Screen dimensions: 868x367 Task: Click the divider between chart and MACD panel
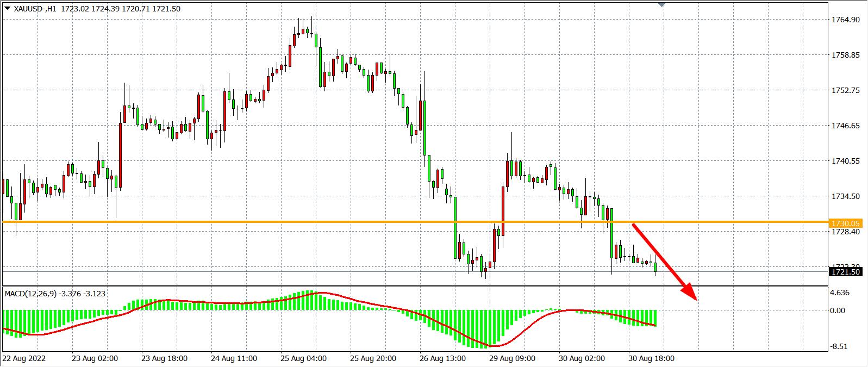tap(413, 286)
